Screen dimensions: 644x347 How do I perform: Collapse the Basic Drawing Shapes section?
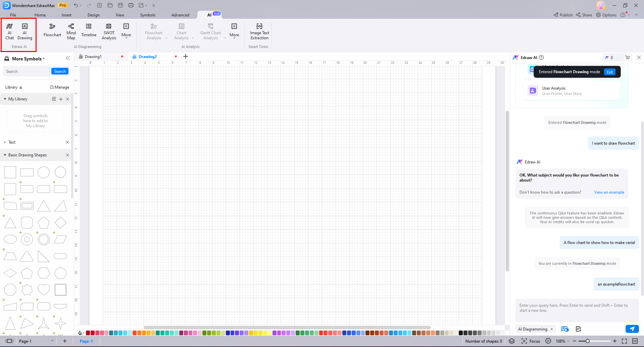(5, 155)
